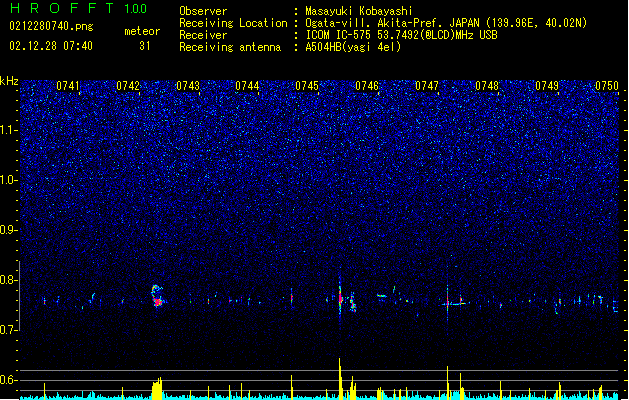Click the tallest yellow power spike
This screenshot has width=629, height=400.
(340, 378)
